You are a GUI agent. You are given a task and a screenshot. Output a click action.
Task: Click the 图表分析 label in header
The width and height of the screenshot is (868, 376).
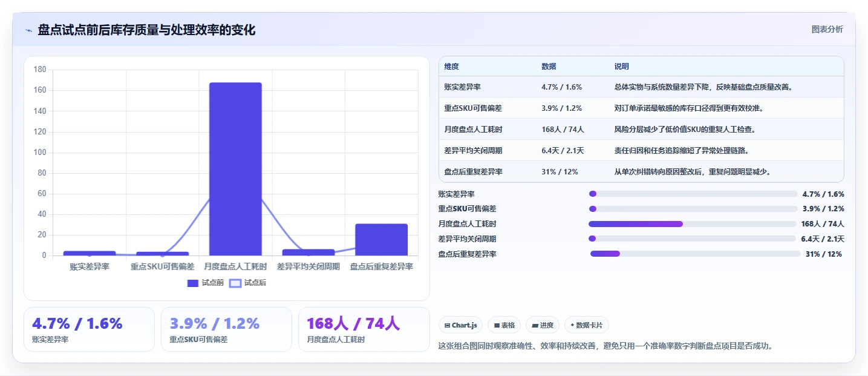click(827, 29)
